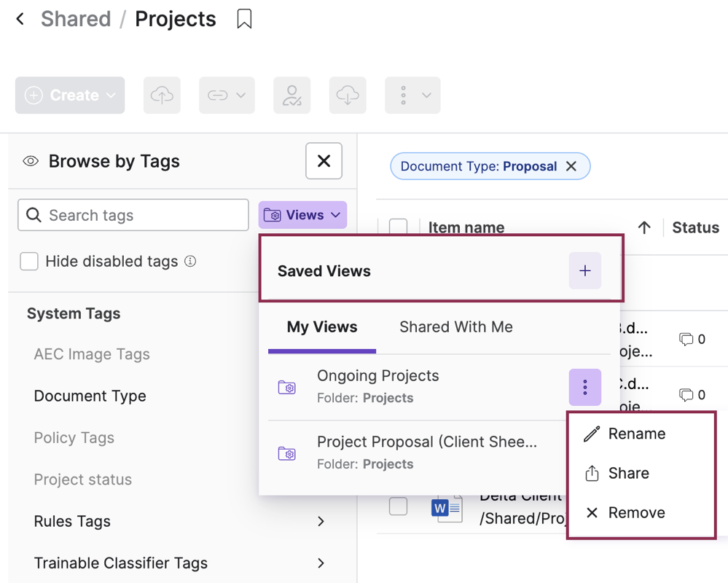Remove the Document Type: Proposal filter chip
The image size is (728, 583).
click(571, 167)
